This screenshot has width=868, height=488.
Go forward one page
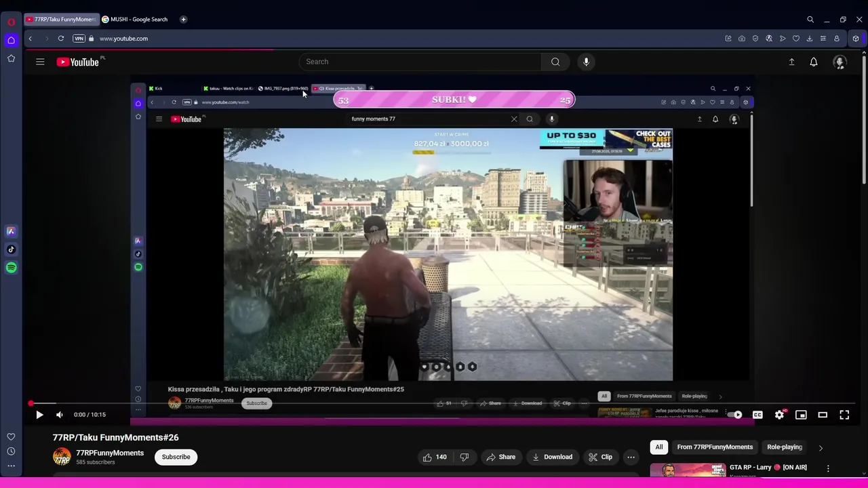click(x=45, y=39)
